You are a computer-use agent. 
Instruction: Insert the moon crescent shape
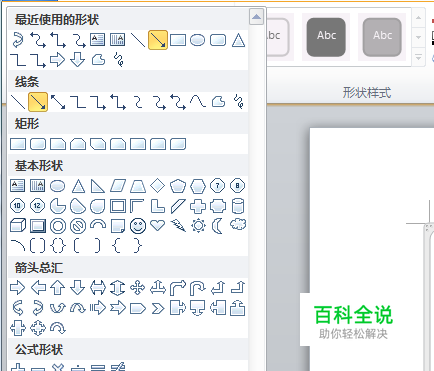click(217, 226)
